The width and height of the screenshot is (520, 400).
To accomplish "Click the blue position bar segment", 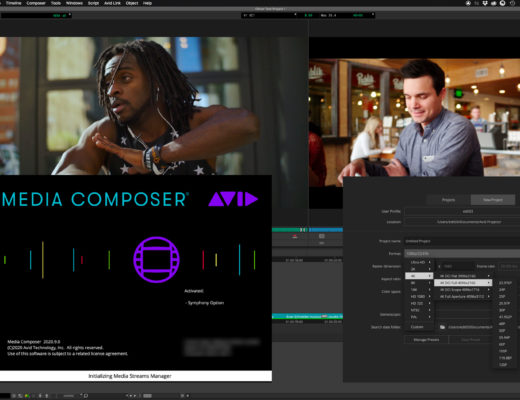I will pos(326,230).
